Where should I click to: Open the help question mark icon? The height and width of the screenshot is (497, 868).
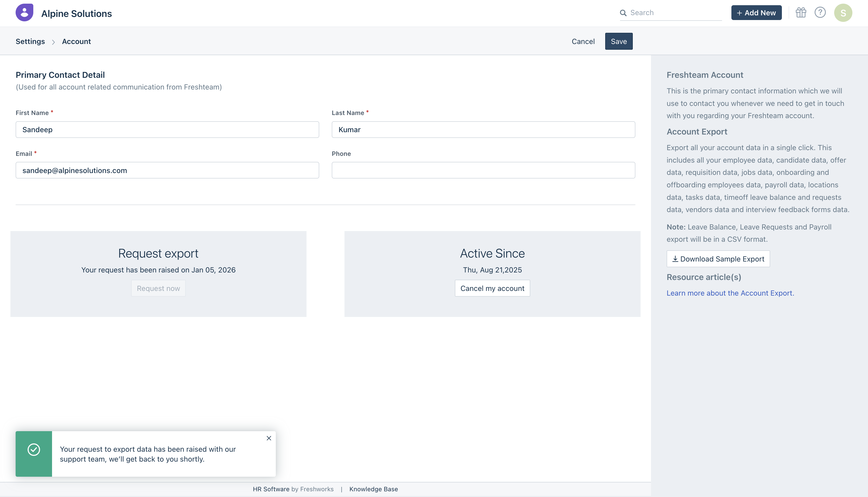tap(820, 13)
